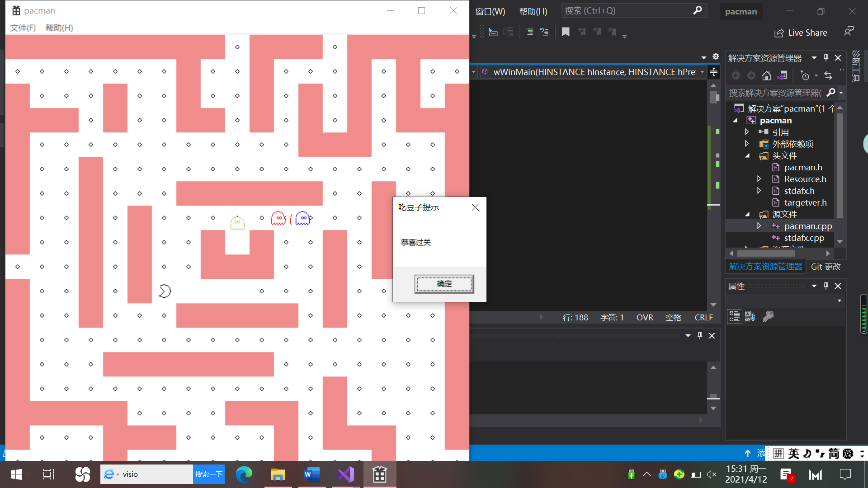Image resolution: width=868 pixels, height=488 pixels.
Task: Click Solution Explorer back arrow
Action: (x=736, y=75)
